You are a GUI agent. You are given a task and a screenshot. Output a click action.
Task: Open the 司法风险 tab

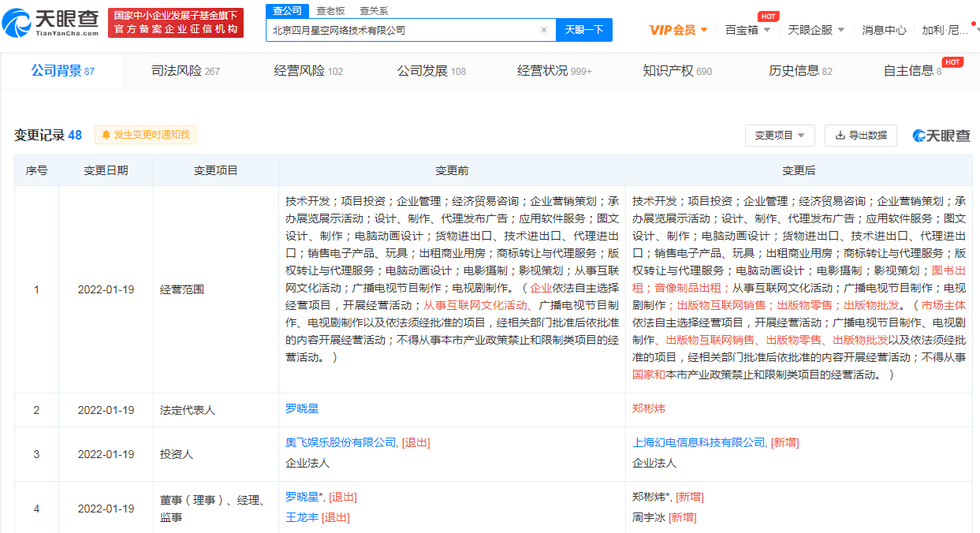point(185,71)
